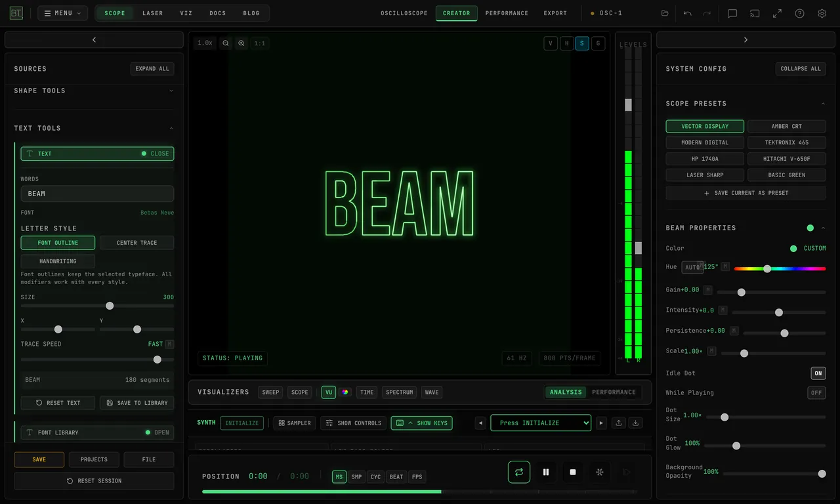Toggle the Hue AUTO button

tap(692, 267)
